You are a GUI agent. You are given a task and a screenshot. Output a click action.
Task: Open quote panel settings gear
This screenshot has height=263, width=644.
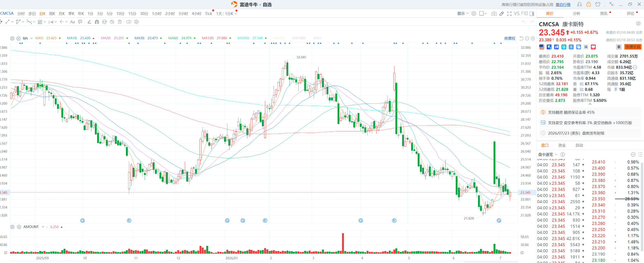click(638, 23)
